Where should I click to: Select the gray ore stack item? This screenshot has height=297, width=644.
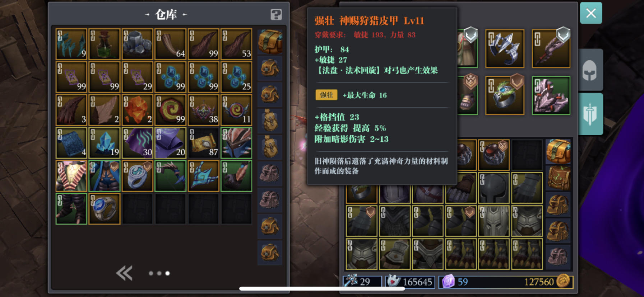(x=138, y=44)
